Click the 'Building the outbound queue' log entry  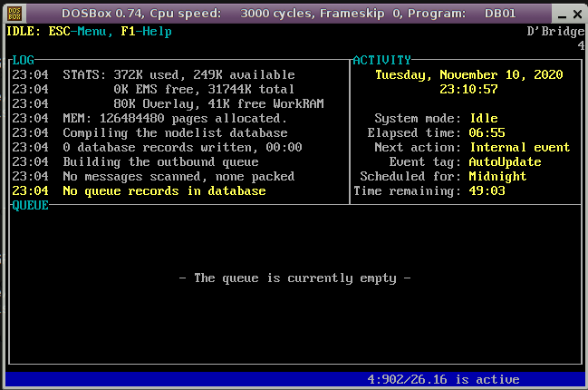160,161
